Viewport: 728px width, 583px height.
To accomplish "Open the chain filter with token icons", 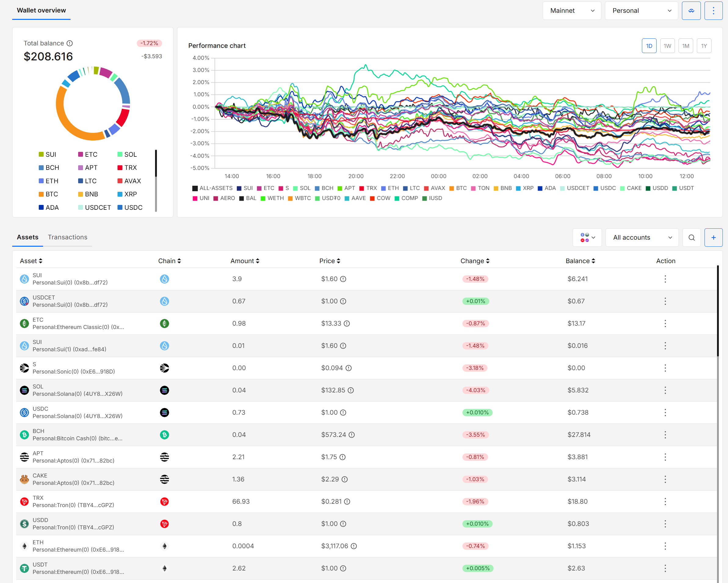I will [587, 237].
